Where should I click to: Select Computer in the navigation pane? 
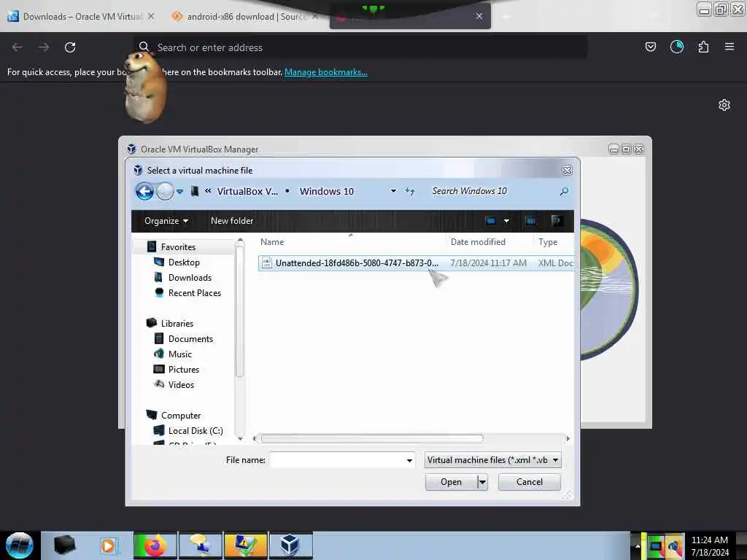(x=181, y=415)
